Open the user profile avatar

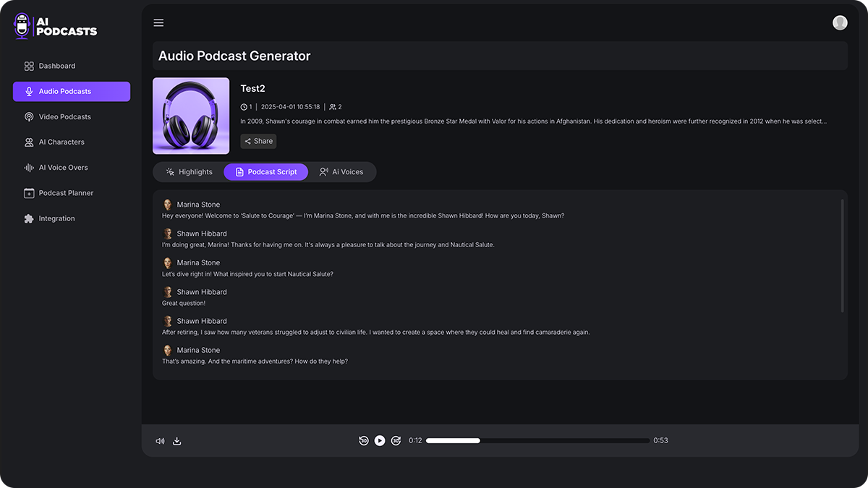(x=840, y=23)
